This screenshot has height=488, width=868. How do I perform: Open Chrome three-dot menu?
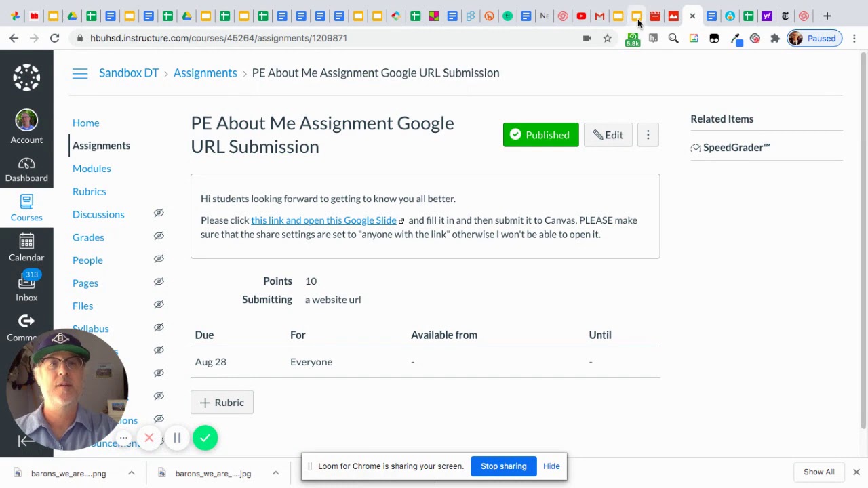[x=854, y=39]
